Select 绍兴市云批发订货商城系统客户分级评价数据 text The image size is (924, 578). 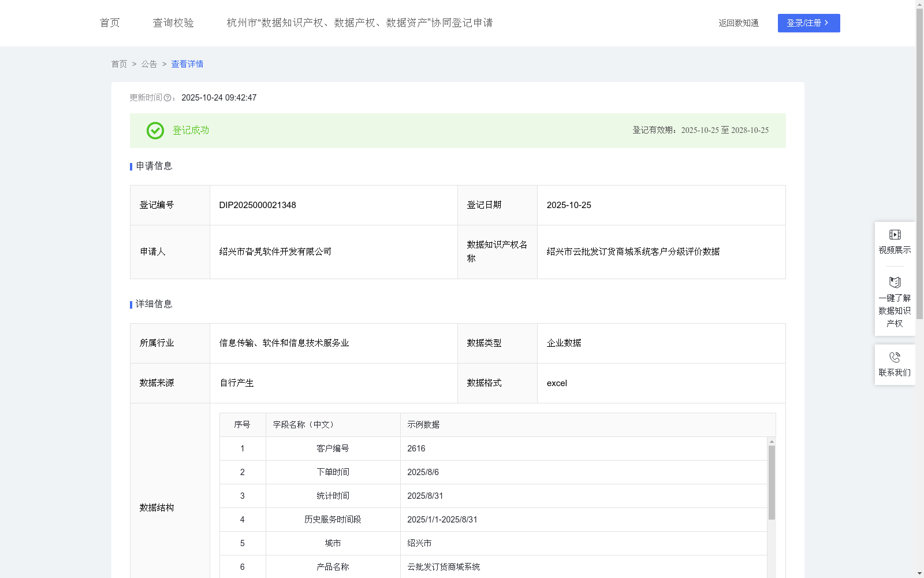pos(633,251)
